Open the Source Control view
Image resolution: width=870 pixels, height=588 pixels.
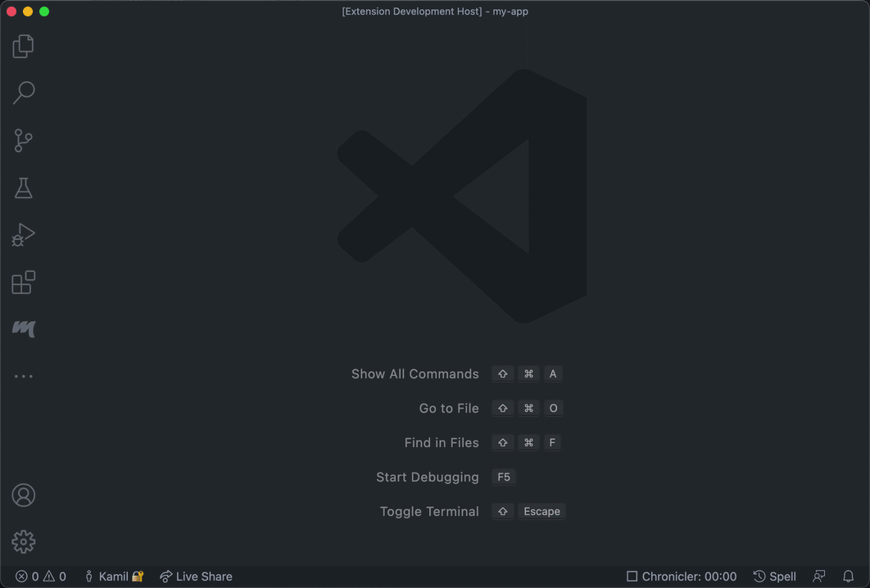coord(23,140)
